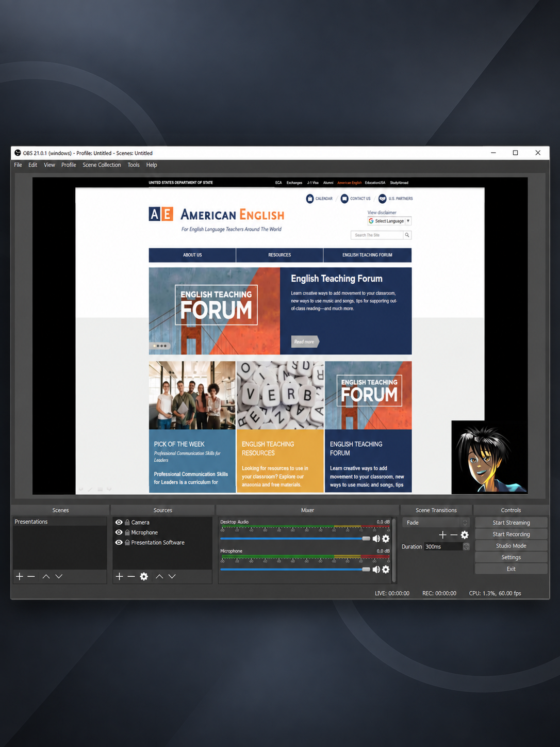Click Read more button on webpage

305,342
